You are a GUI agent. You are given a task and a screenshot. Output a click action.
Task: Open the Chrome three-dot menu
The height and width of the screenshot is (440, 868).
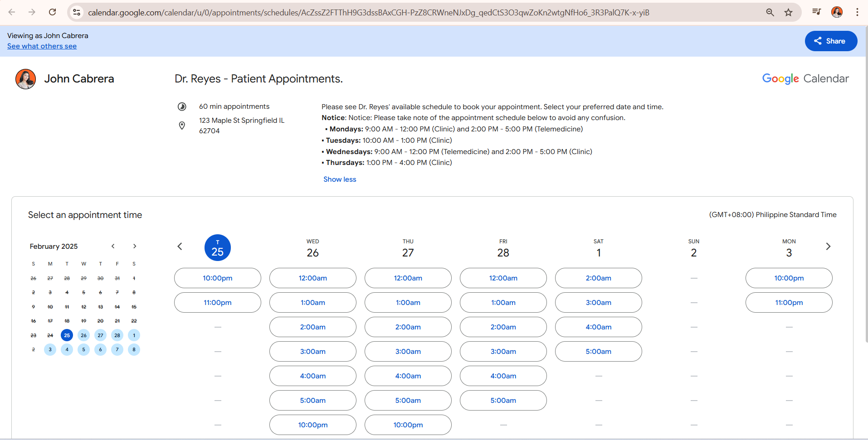point(857,12)
